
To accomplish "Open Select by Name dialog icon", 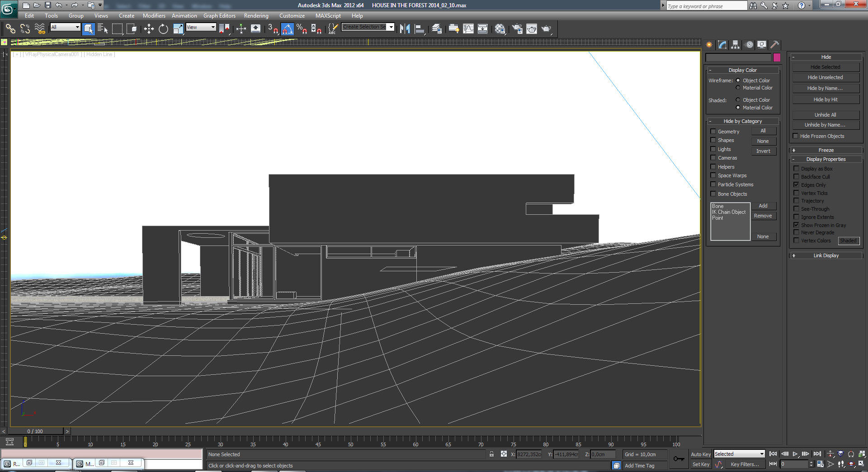I will (103, 29).
